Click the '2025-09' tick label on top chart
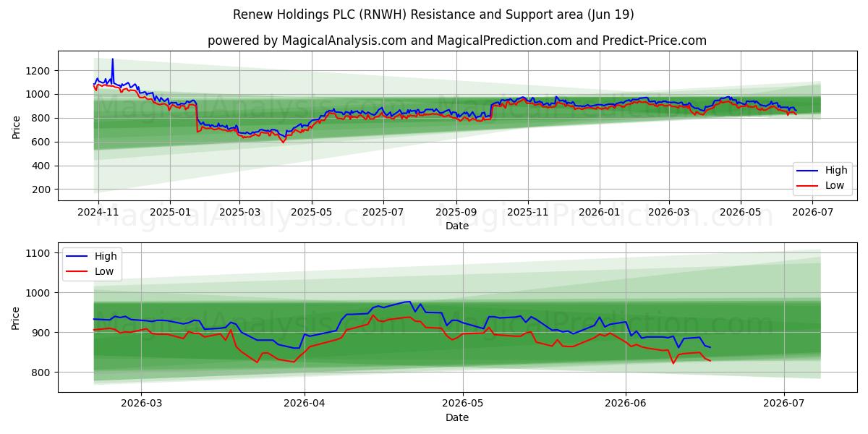868x434 pixels. click(456, 212)
